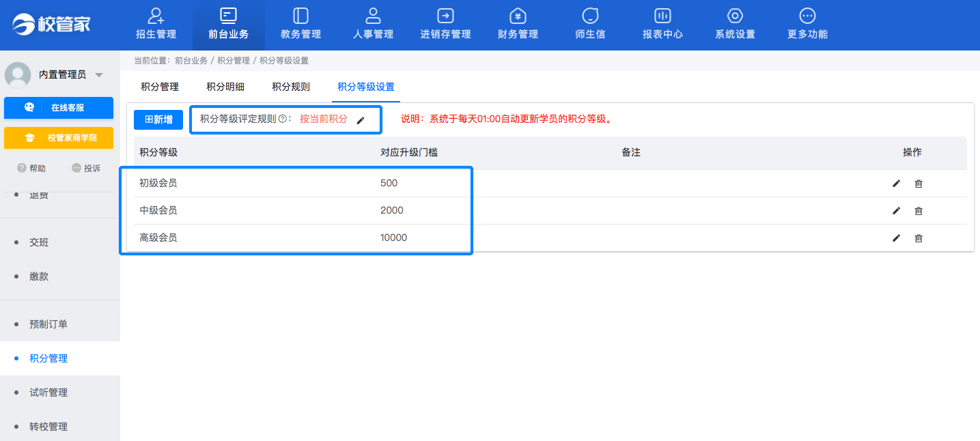The image size is (980, 441).
Task: Switch to the 积分规则 tab
Action: point(291,87)
